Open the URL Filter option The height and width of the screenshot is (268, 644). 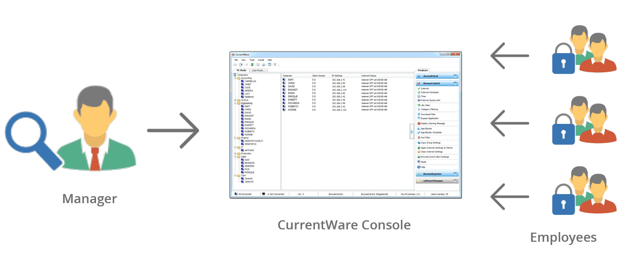pyautogui.click(x=426, y=105)
